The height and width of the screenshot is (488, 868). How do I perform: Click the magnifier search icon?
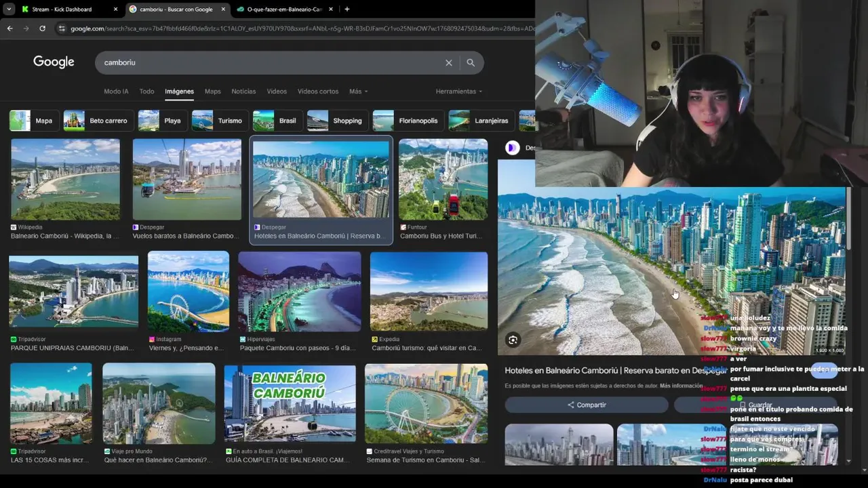(471, 62)
